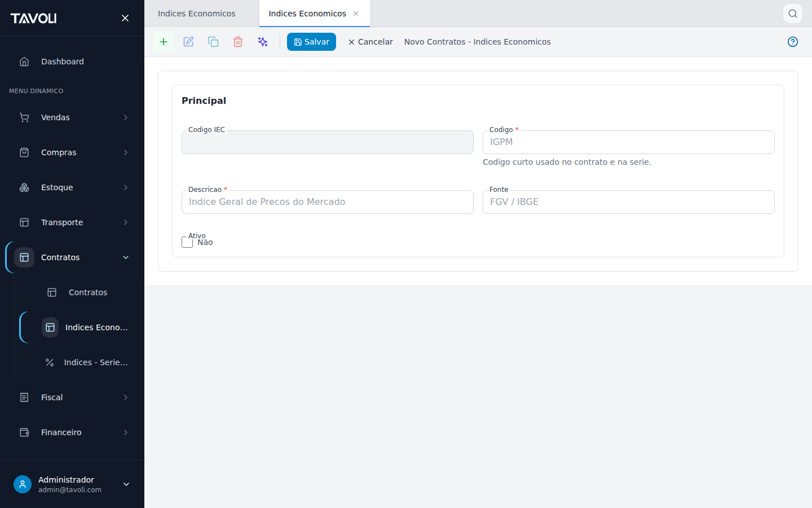
Task: Expand the Estoque menu chevron
Action: tap(126, 187)
